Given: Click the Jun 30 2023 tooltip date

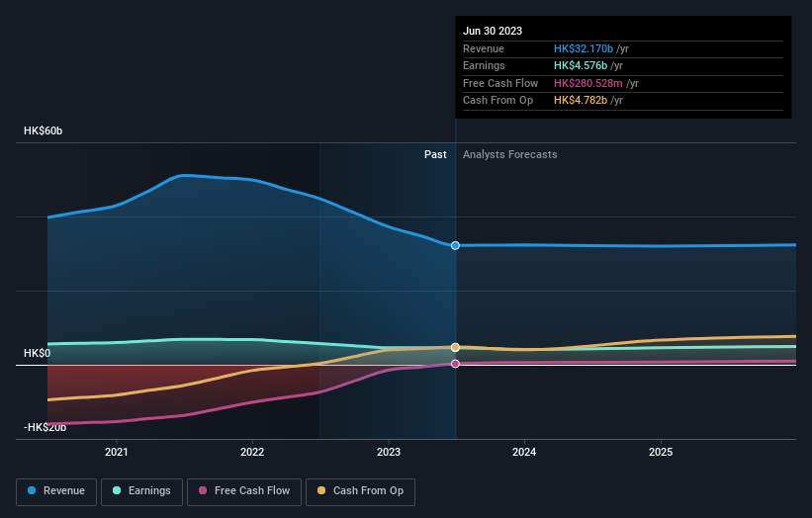Looking at the screenshot, I should click(x=493, y=31).
